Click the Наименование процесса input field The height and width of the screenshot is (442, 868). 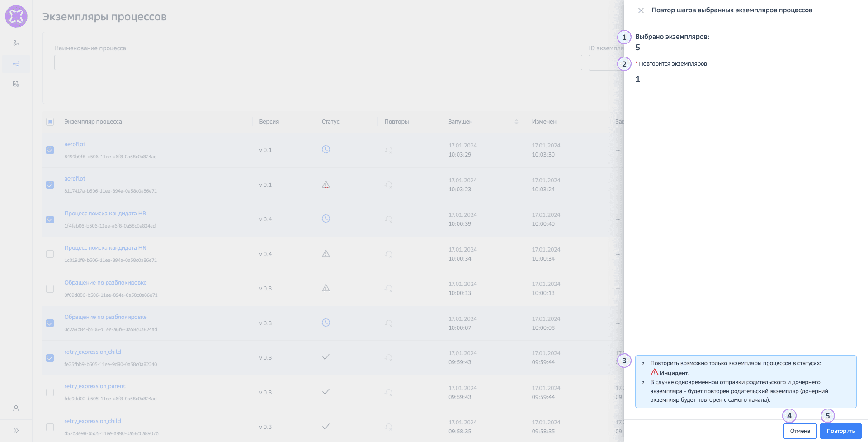[318, 62]
